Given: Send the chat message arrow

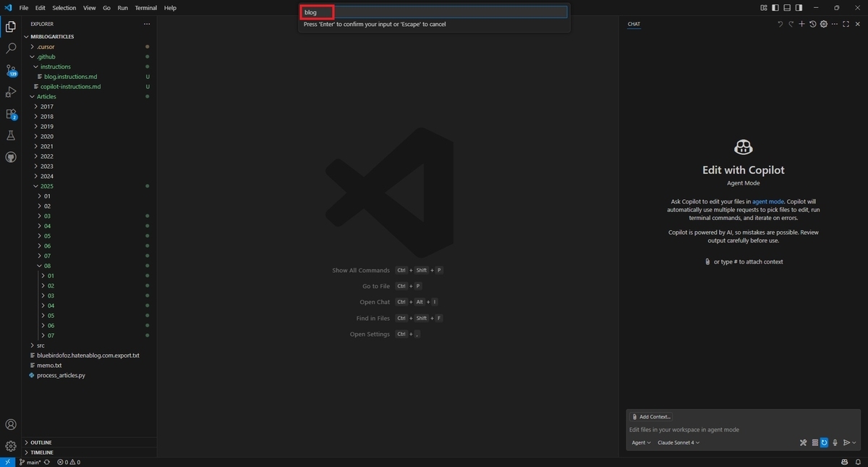Looking at the screenshot, I should [846, 442].
